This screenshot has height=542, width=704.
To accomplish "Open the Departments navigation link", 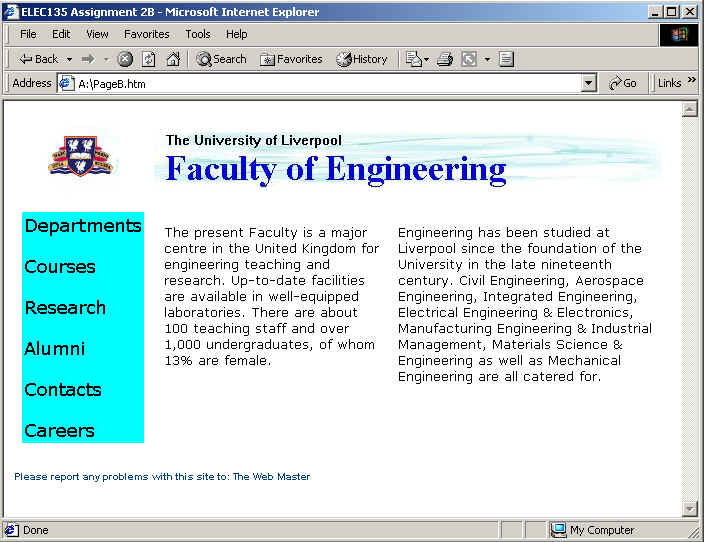I will [x=83, y=225].
